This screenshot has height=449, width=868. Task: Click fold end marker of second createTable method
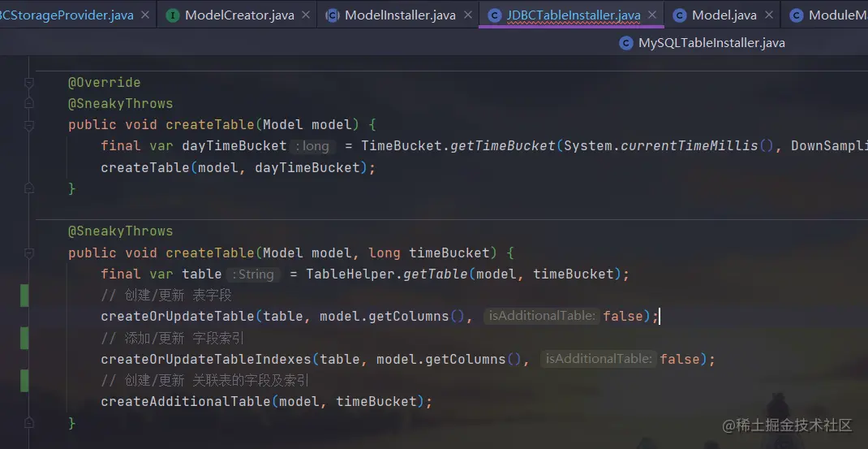pos(28,423)
